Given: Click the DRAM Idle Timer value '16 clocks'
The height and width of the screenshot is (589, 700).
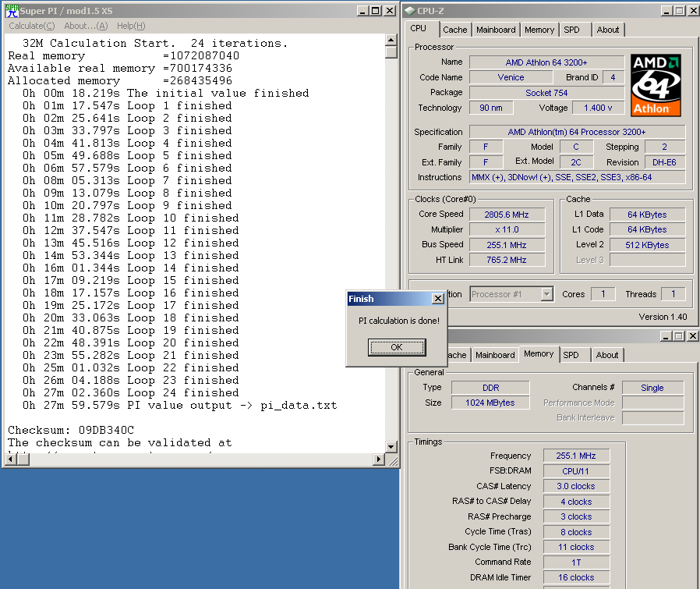Looking at the screenshot, I should click(x=576, y=577).
